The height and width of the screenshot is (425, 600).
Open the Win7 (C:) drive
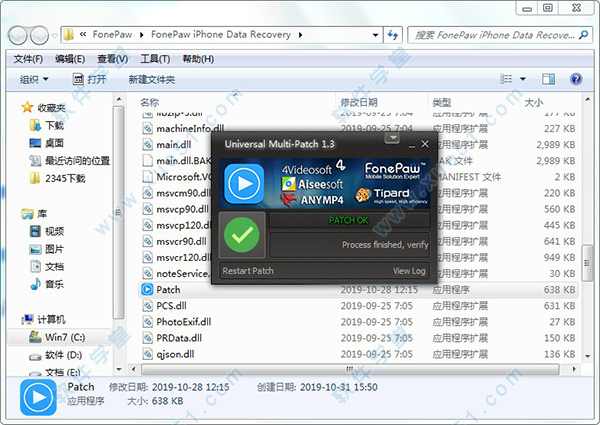57,337
